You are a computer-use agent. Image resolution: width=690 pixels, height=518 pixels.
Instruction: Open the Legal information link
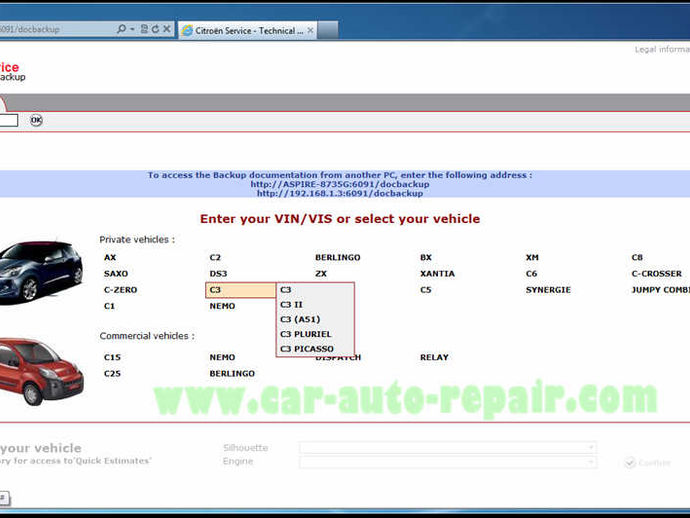pyautogui.click(x=662, y=49)
